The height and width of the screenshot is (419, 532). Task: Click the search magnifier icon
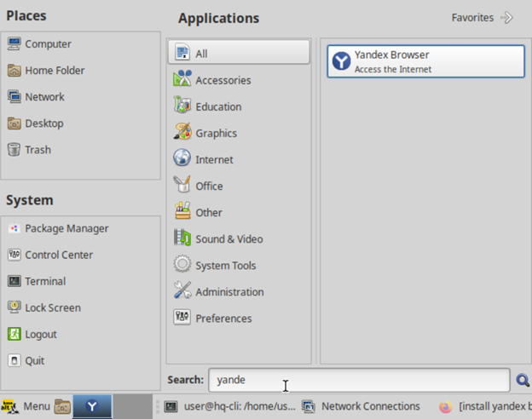(522, 381)
